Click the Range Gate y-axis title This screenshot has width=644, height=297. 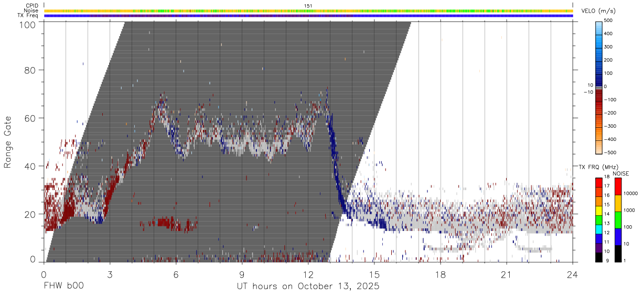(x=8, y=142)
